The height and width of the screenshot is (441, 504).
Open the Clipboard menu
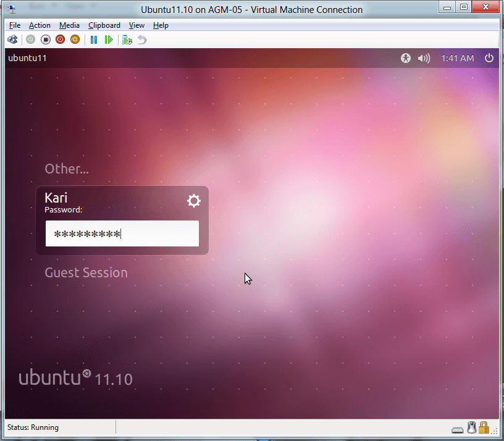104,25
